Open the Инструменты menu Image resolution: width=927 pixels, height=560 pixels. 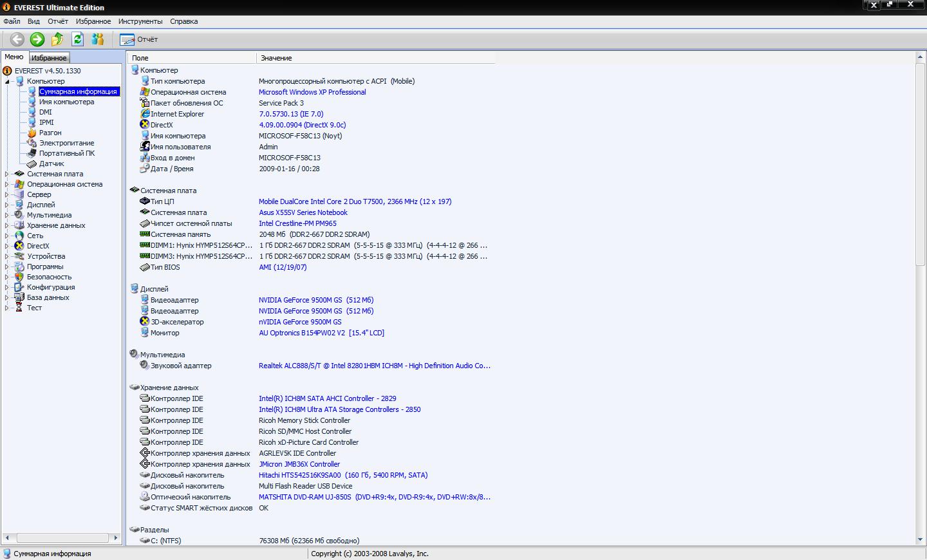(x=140, y=21)
